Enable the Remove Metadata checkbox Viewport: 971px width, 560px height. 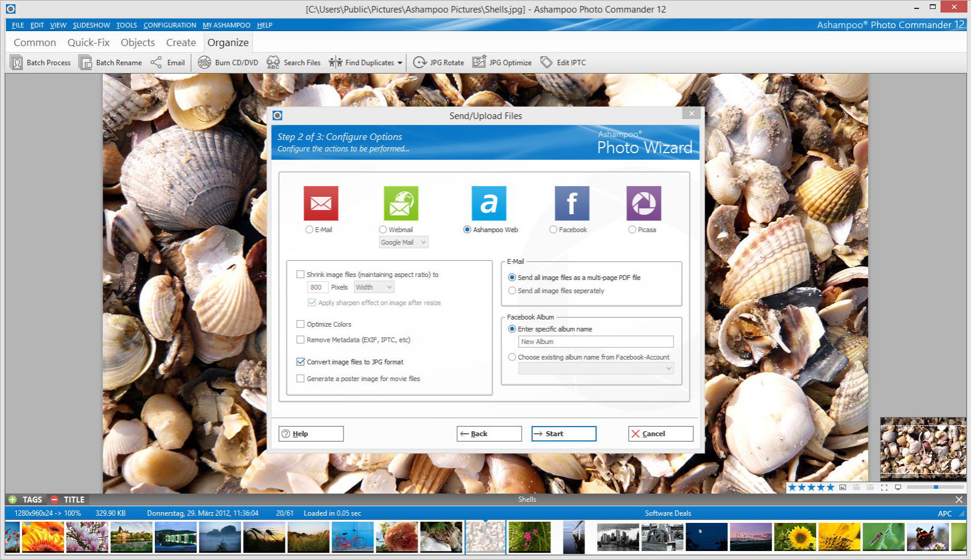pyautogui.click(x=300, y=340)
